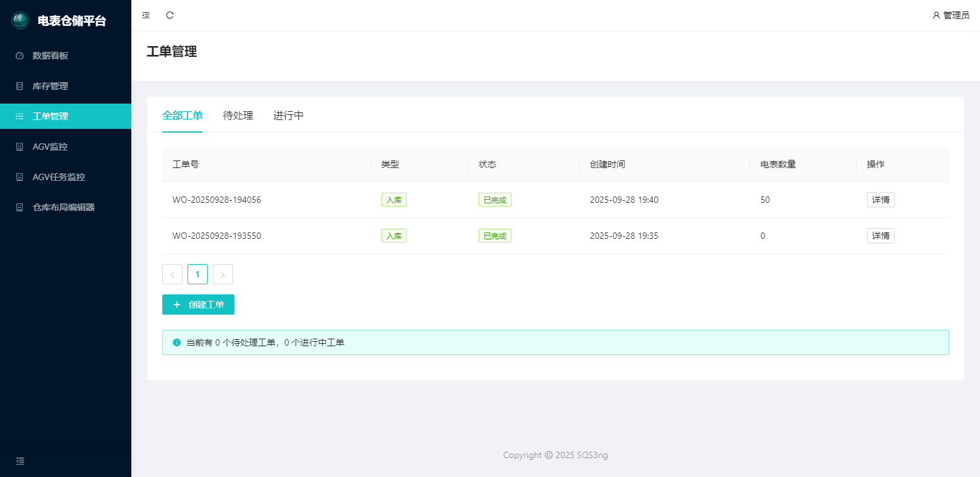This screenshot has height=477, width=980.
Task: Click the 库存管理 inventory icon
Action: pos(20,86)
